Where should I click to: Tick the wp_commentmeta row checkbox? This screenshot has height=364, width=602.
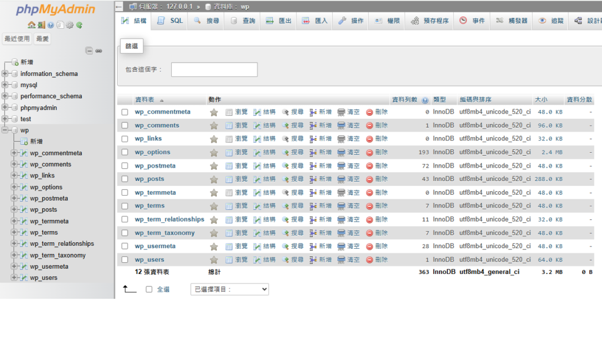(125, 112)
